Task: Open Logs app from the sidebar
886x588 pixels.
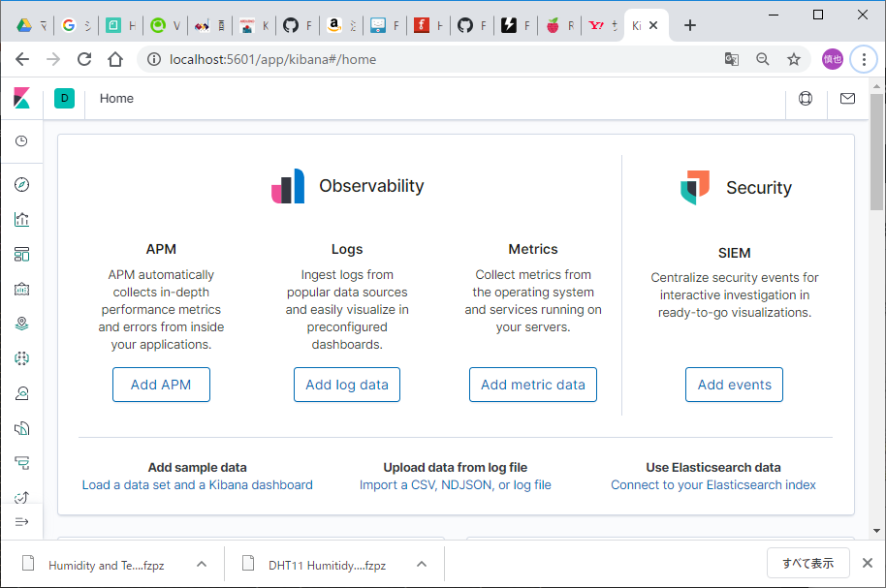Action: coord(21,428)
